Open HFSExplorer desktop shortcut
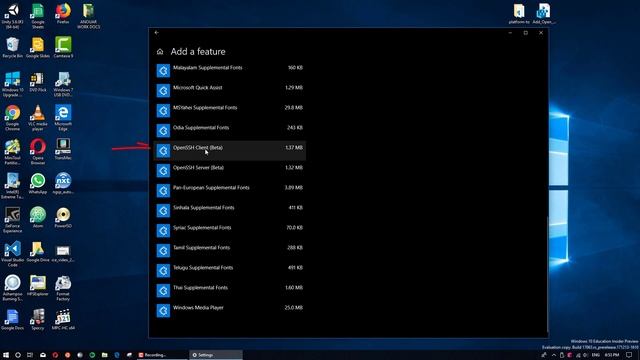 (x=38, y=285)
